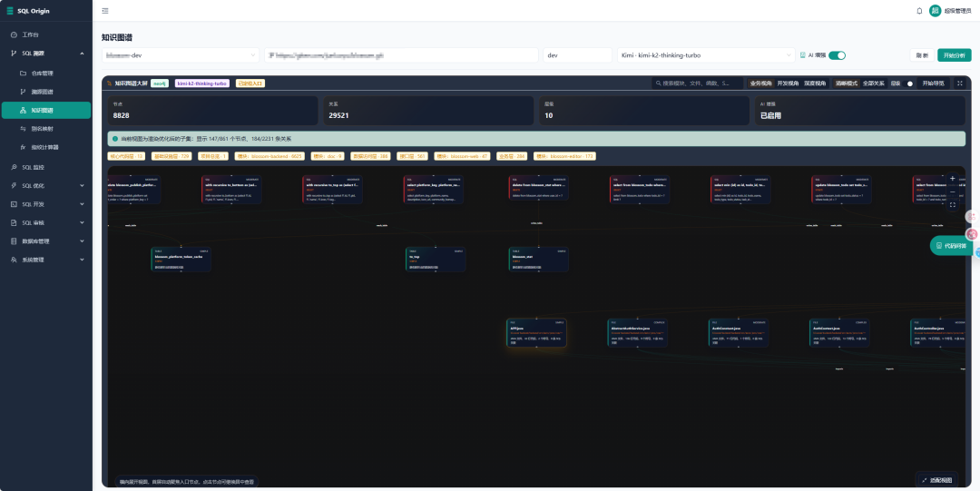980x491 pixels.
Task: Go to the 溯源图谱 page
Action: click(46, 92)
